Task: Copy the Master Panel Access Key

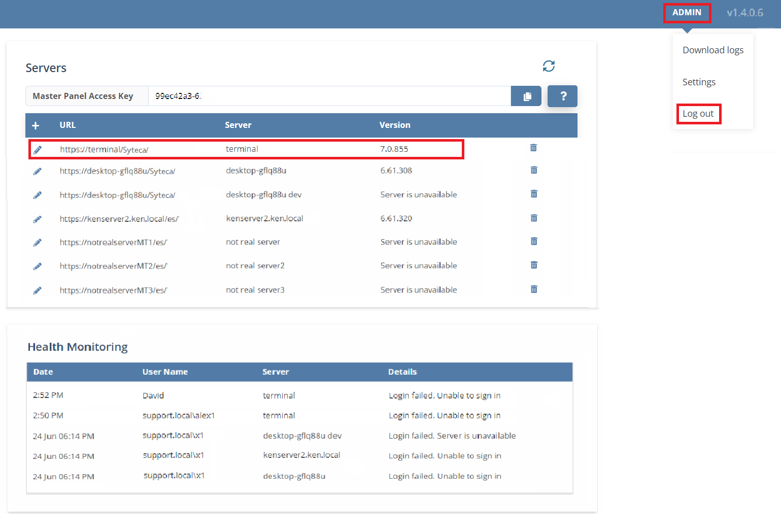Action: 527,96
